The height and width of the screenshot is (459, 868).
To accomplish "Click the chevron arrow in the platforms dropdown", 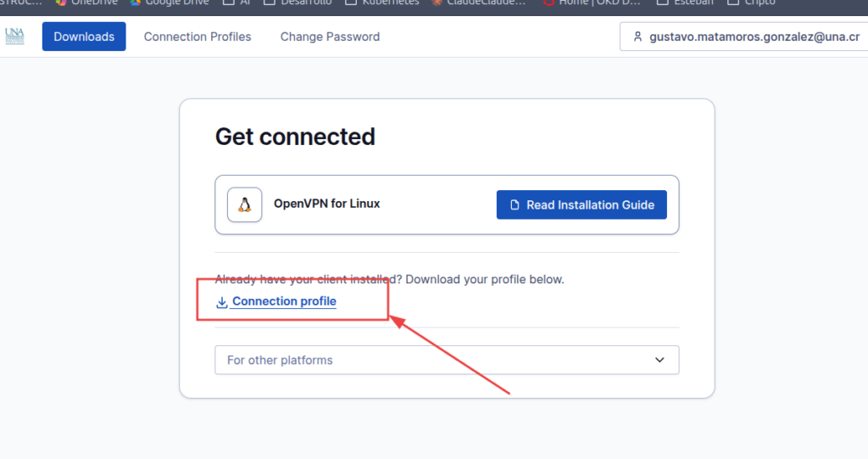I will pos(660,360).
